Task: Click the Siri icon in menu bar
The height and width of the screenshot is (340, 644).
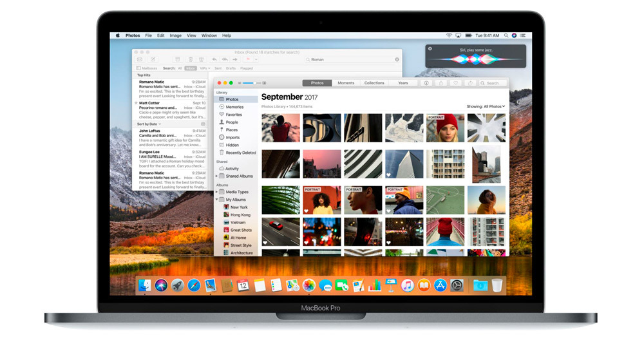Action: pyautogui.click(x=514, y=35)
